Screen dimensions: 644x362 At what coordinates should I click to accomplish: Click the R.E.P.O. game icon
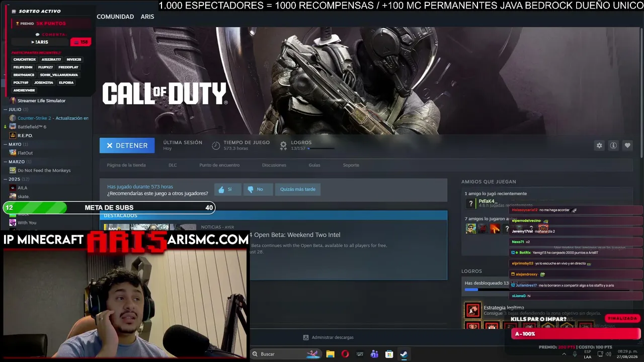[13, 135]
